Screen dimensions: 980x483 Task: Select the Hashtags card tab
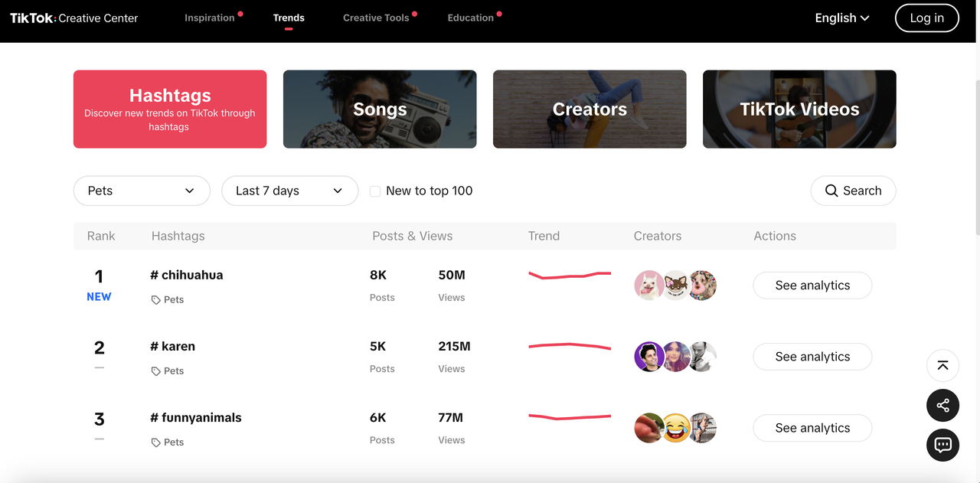[x=170, y=109]
